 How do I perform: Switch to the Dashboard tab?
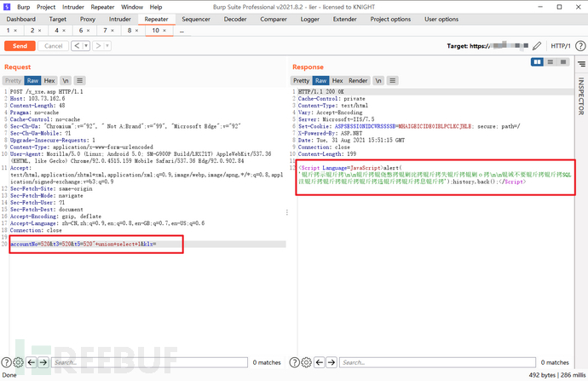(21, 19)
